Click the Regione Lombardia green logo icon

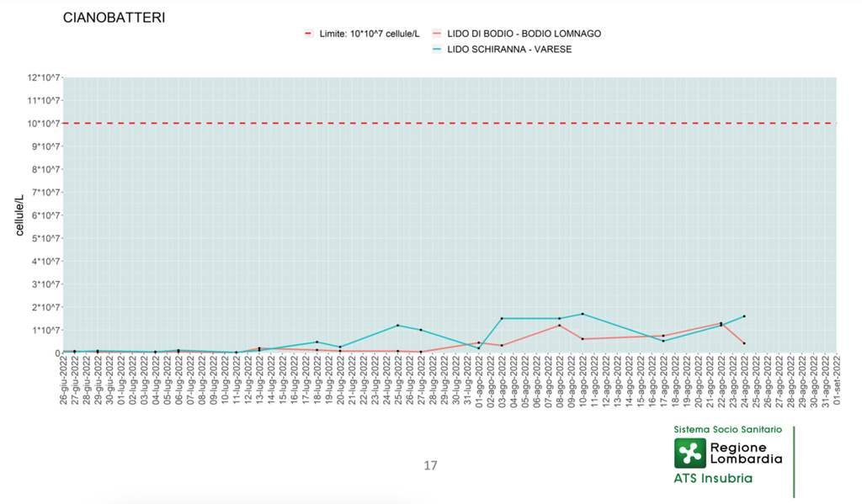click(x=690, y=453)
